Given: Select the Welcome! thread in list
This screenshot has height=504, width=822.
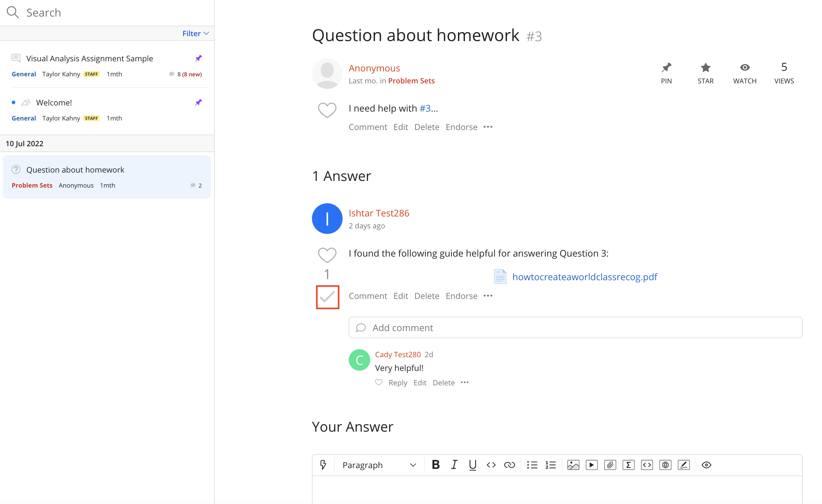Looking at the screenshot, I should 54,103.
